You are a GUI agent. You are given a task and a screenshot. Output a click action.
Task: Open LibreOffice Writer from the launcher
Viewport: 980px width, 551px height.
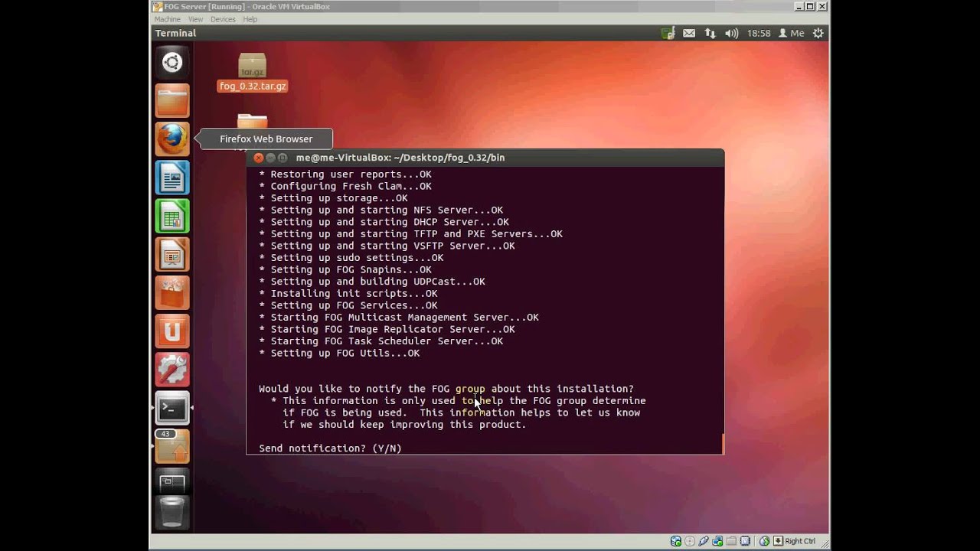(172, 178)
